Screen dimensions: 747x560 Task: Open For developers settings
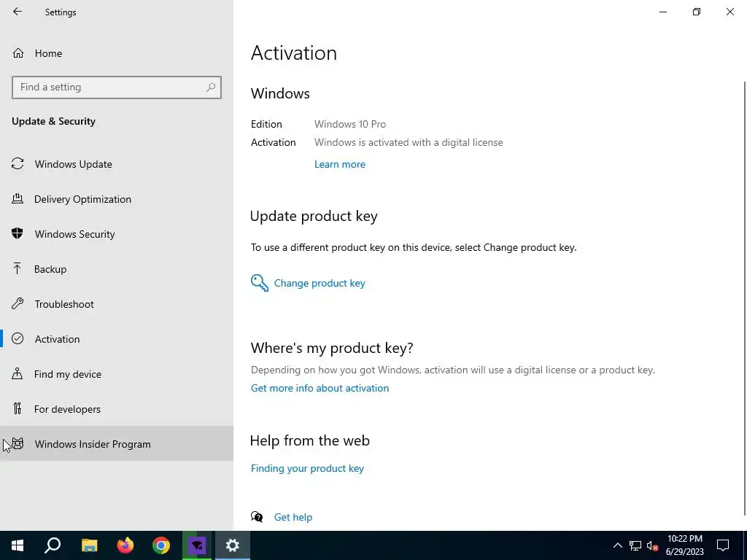tap(117, 408)
